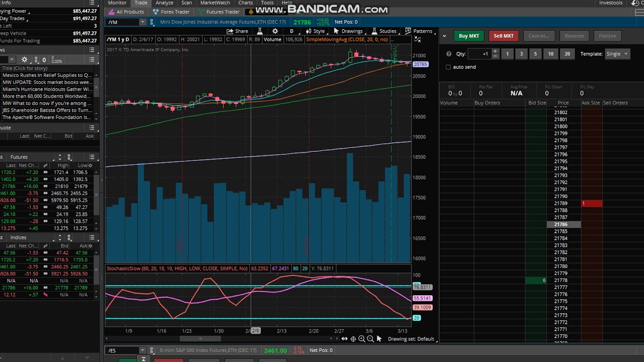644x362 pixels.
Task: Click Buy MKT button
Action: [x=469, y=36]
